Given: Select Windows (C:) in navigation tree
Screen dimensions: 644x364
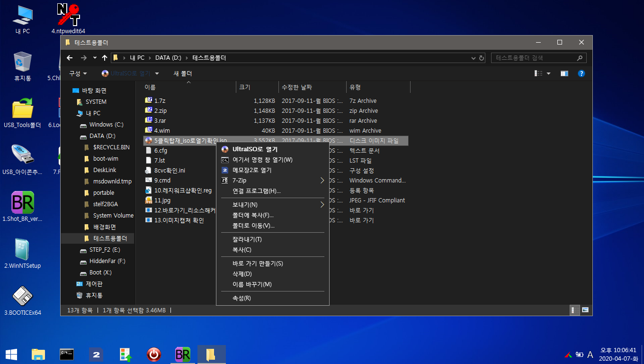Looking at the screenshot, I should coord(106,125).
